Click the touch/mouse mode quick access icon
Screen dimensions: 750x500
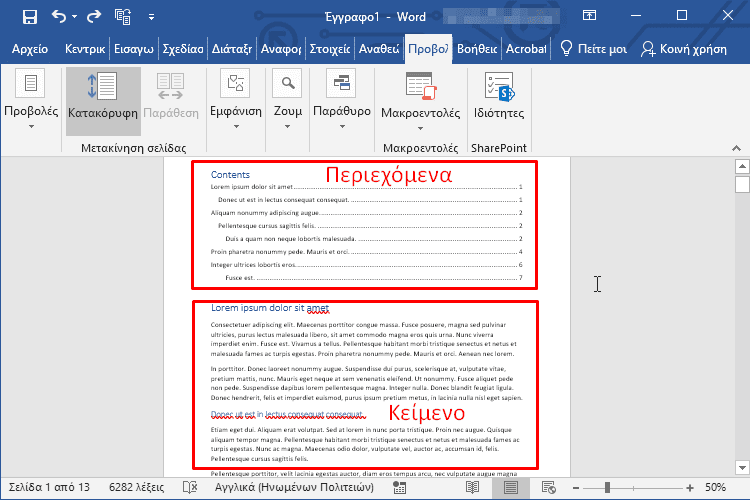(x=123, y=17)
